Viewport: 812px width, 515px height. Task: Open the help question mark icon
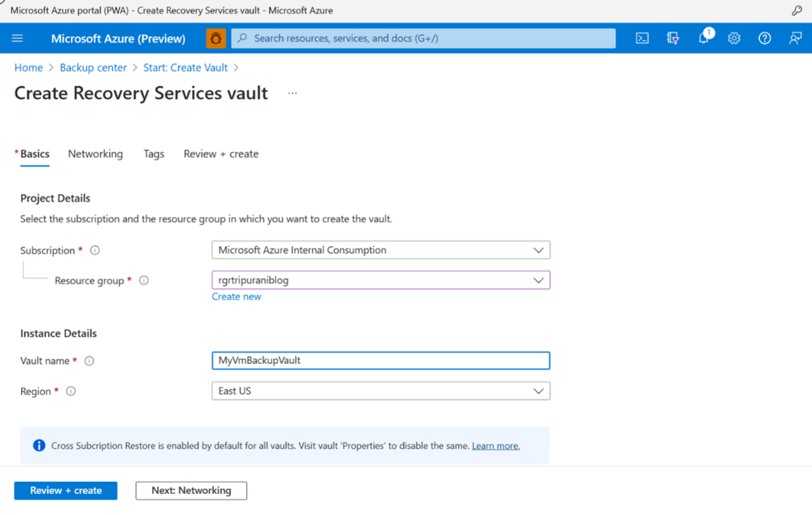coord(764,38)
